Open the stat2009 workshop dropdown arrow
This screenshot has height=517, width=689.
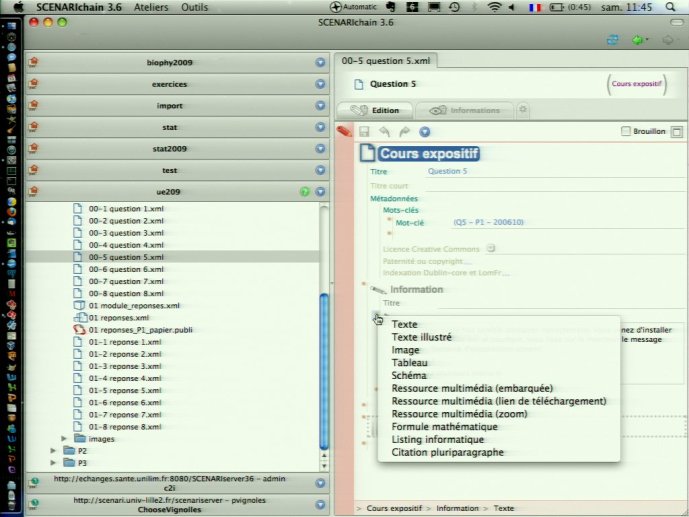click(x=320, y=148)
